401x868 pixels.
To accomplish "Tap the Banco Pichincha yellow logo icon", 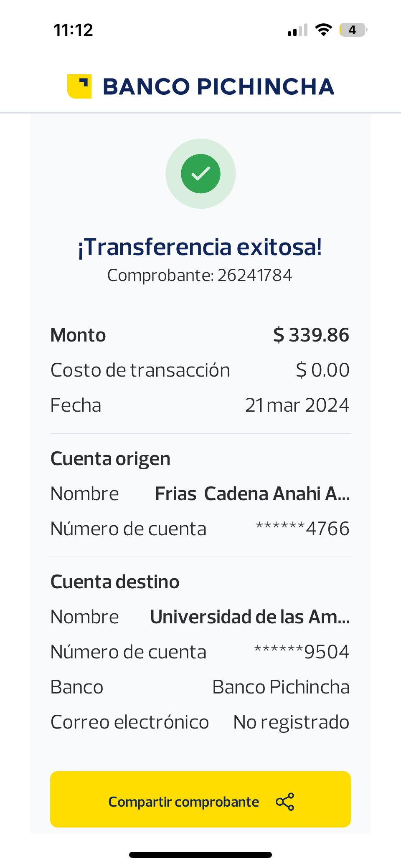I will [79, 86].
